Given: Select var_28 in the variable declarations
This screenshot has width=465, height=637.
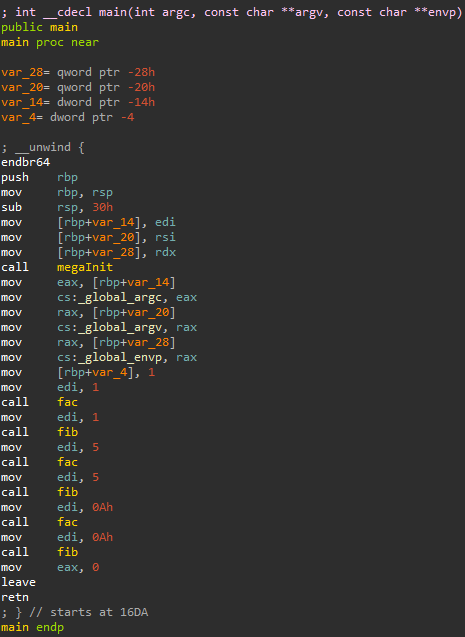Looking at the screenshot, I should point(22,73).
